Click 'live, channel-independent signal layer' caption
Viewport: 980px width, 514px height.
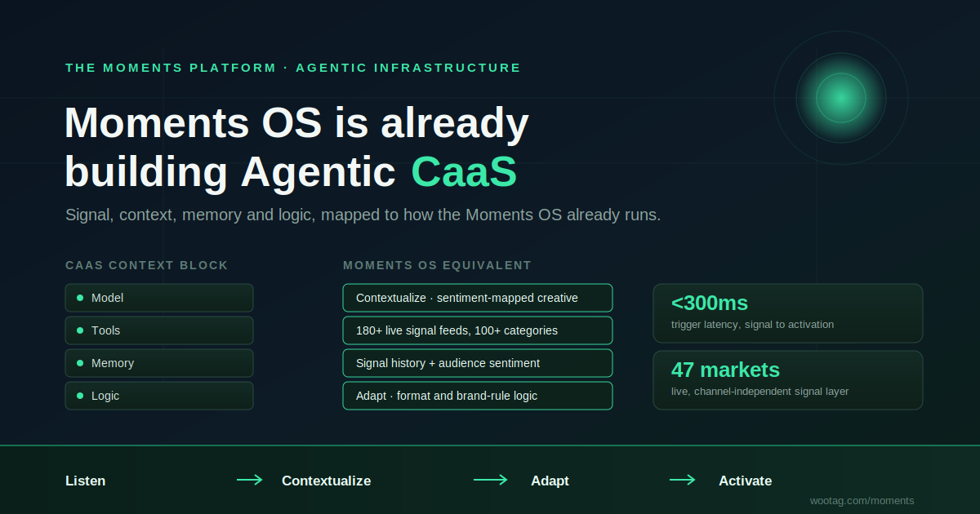click(x=759, y=392)
